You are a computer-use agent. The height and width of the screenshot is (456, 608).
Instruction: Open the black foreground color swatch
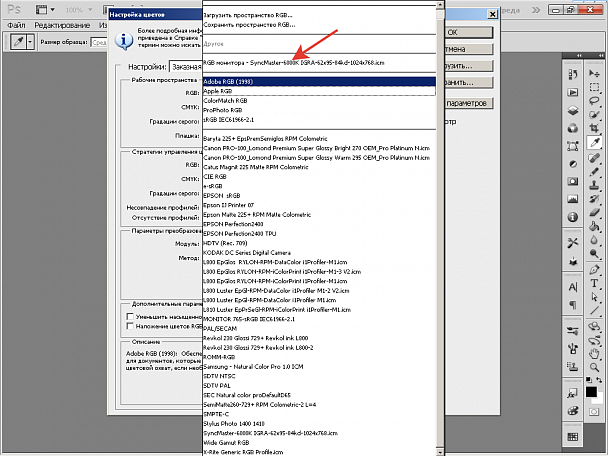tap(591, 392)
